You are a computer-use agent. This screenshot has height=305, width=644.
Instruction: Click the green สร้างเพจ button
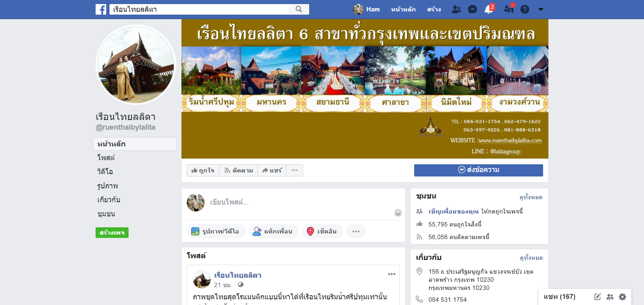(112, 233)
